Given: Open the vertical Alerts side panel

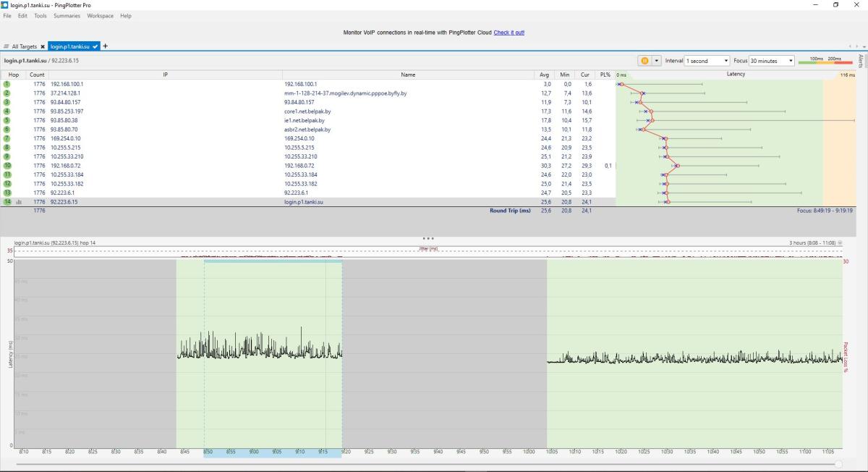Looking at the screenshot, I should click(861, 61).
